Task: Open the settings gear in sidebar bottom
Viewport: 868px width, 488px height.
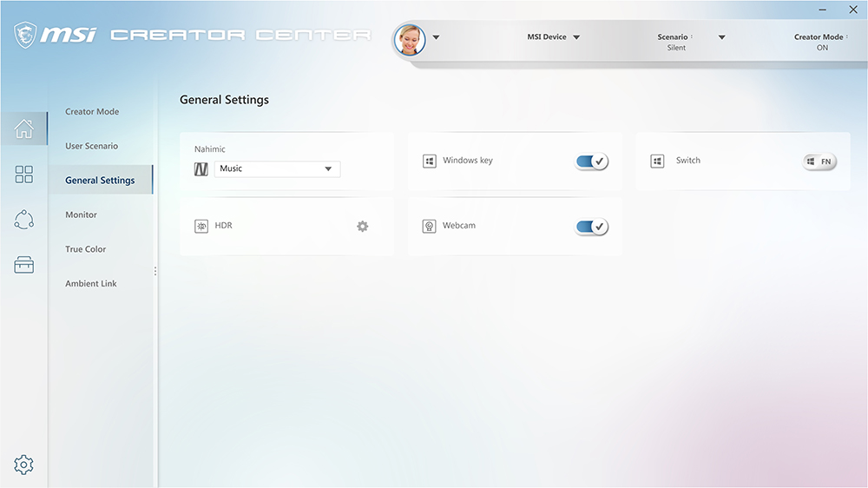Action: (x=23, y=465)
